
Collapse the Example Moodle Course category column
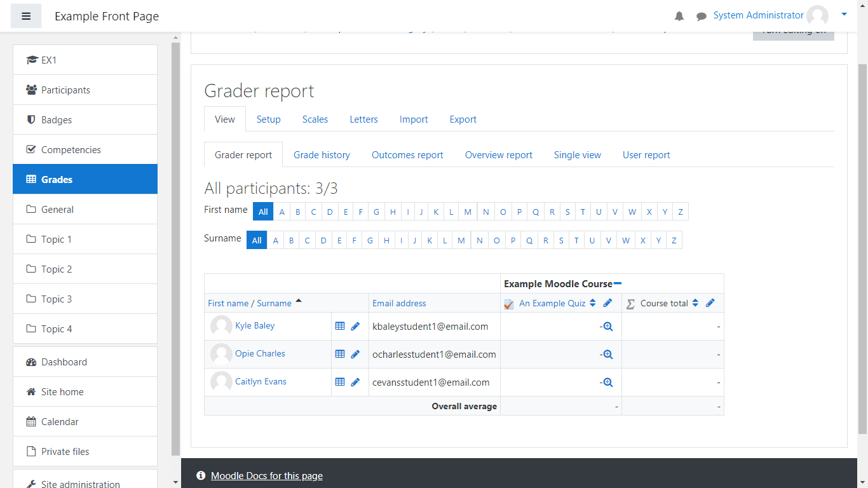(x=618, y=283)
